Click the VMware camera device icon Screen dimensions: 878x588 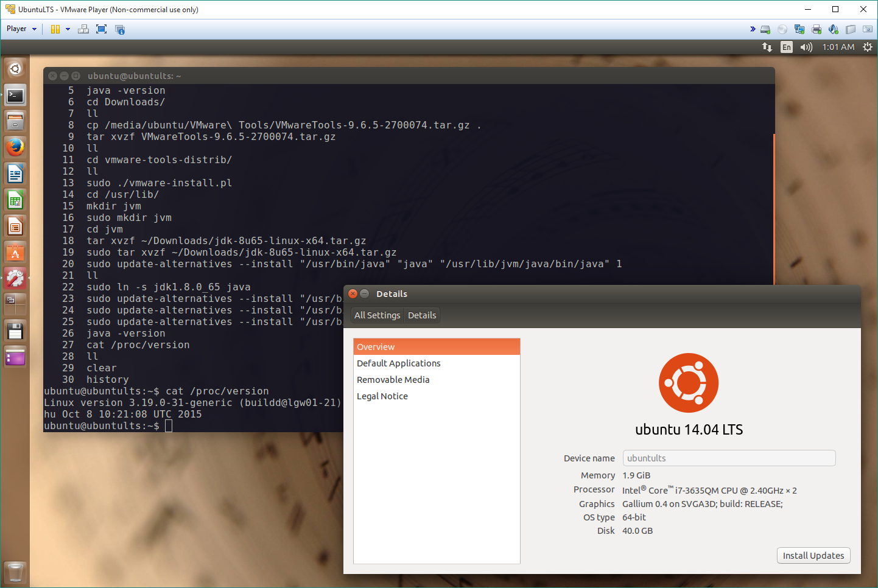click(868, 29)
